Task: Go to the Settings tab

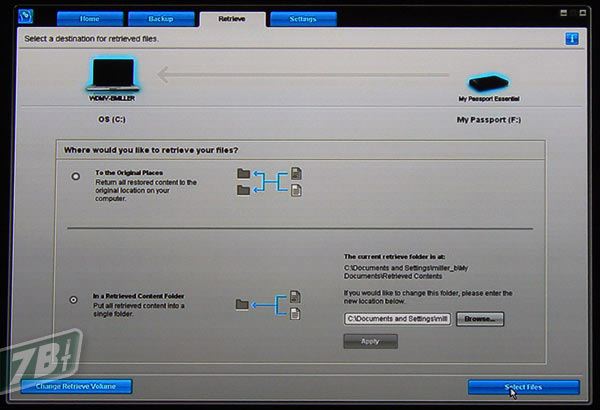Action: tap(303, 19)
